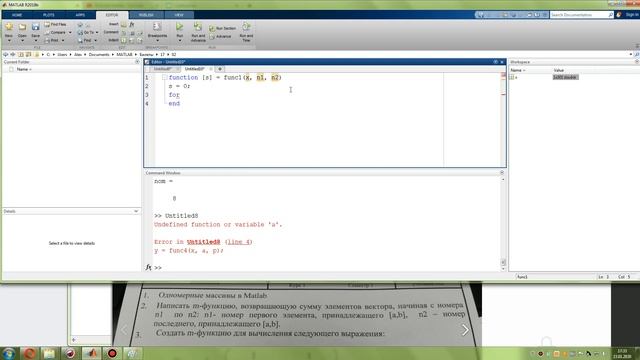
Task: Click line 3 'for' in editor
Action: click(x=174, y=95)
